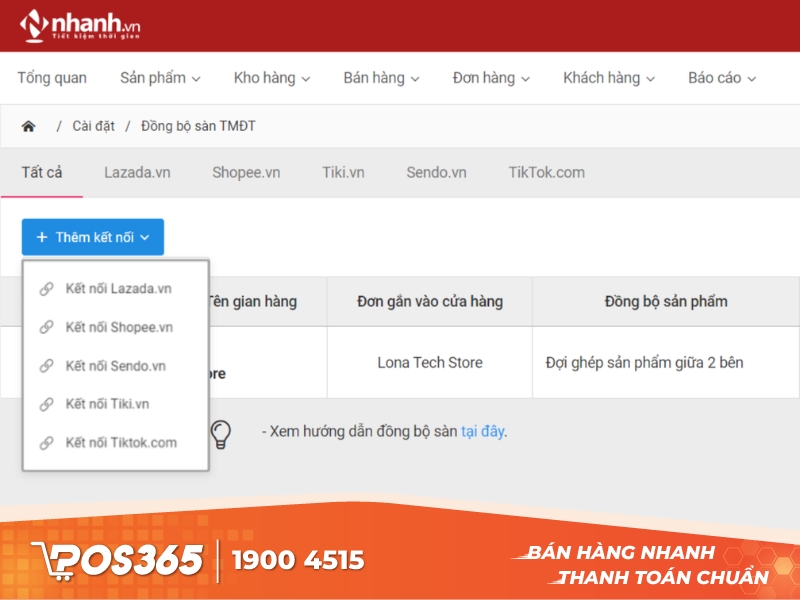Click Đơn gắn vào cửa hàng header
The width and height of the screenshot is (800, 600).
430,302
